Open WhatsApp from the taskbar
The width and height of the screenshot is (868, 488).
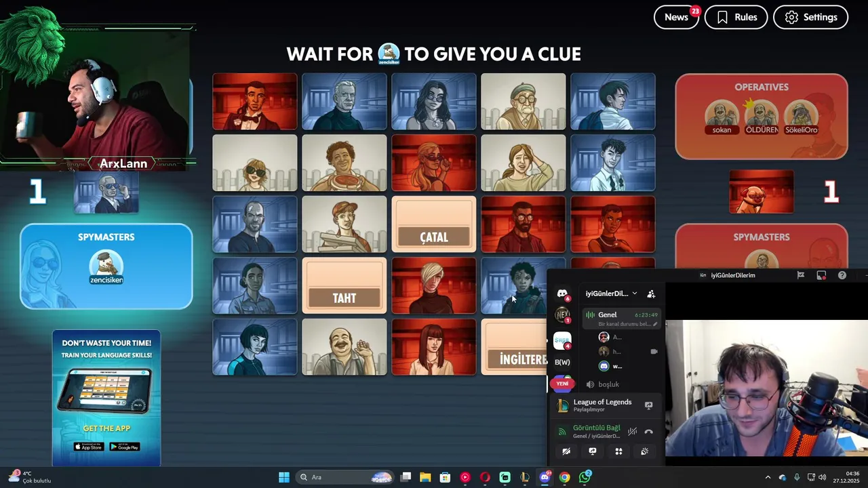[x=585, y=477]
